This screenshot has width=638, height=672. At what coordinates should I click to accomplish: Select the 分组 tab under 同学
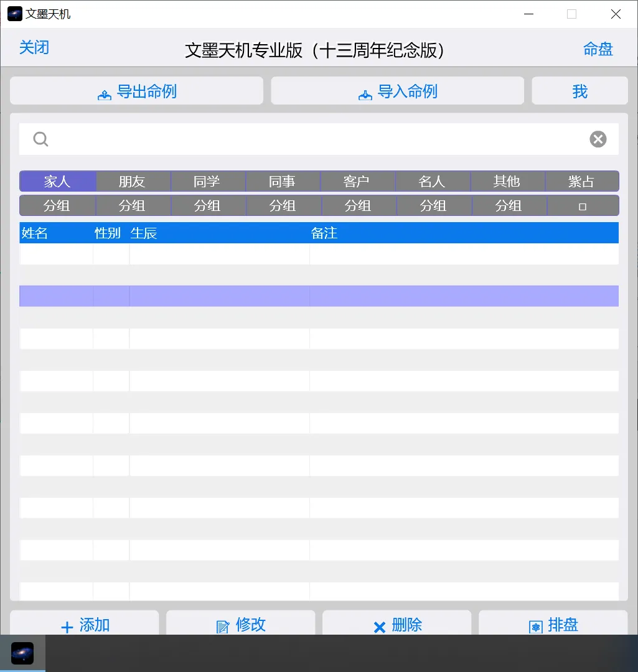pyautogui.click(x=209, y=206)
